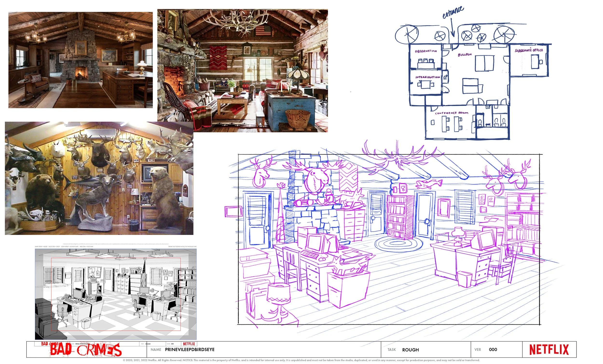Click the gray "VER" field label

(x=478, y=350)
